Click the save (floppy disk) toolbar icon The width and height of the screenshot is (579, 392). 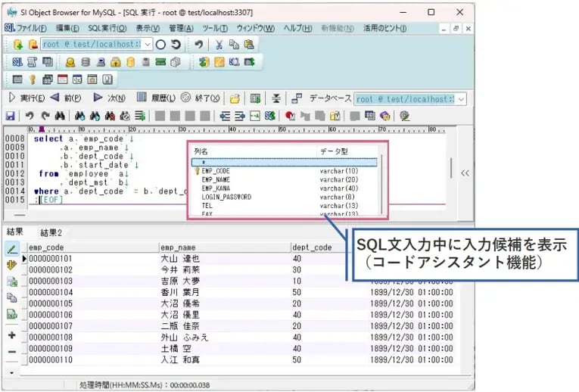(11, 116)
